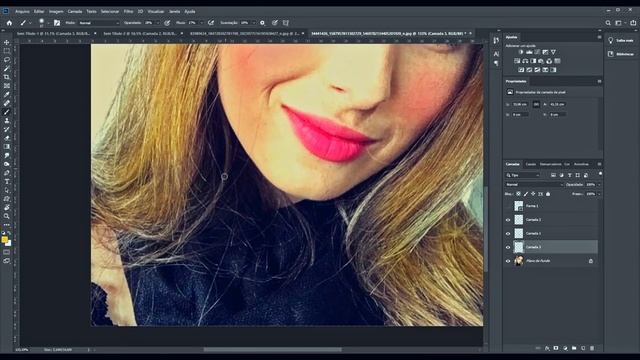Image resolution: width=640 pixels, height=360 pixels.
Task: Toggle lock all padlock icon
Action: (x=548, y=194)
